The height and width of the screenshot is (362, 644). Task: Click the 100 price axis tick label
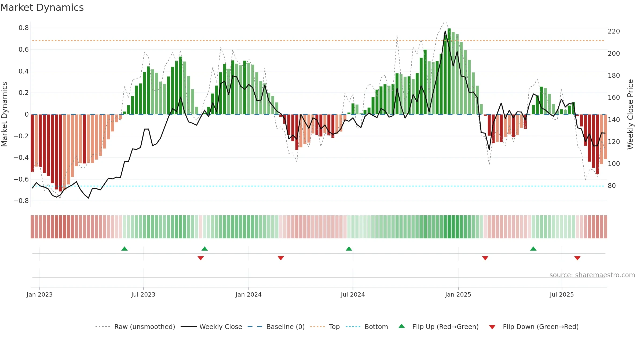coord(614,164)
